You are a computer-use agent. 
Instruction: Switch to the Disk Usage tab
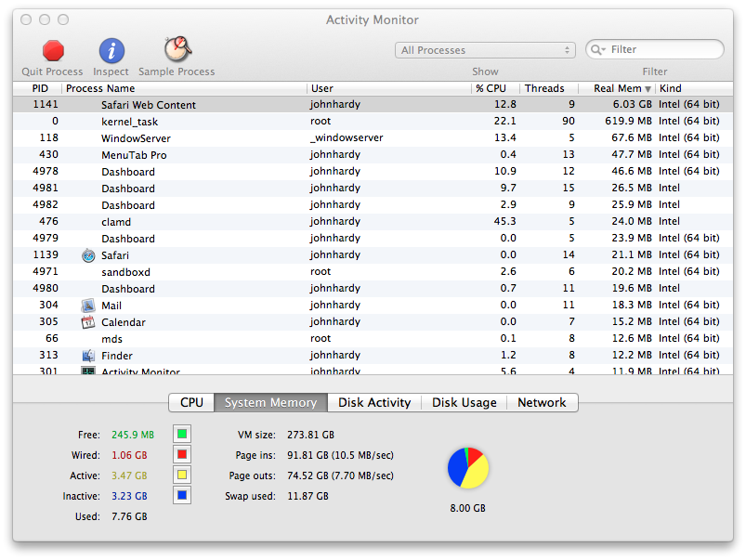point(465,402)
